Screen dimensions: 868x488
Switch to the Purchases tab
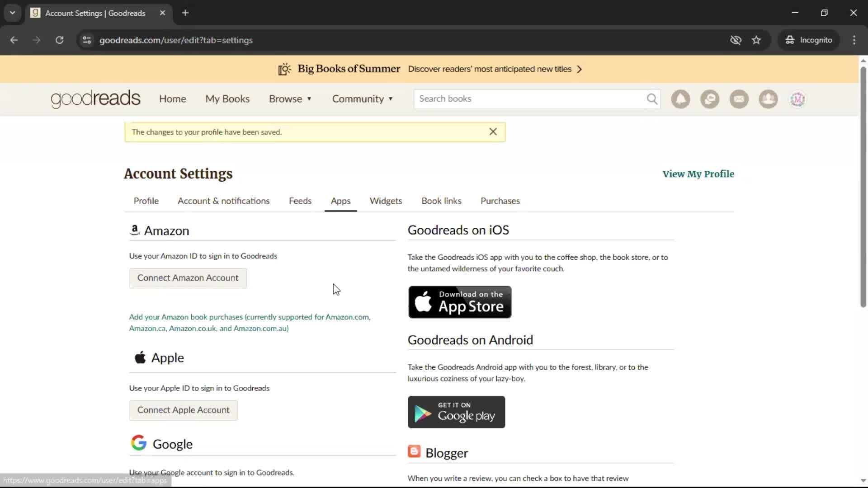pyautogui.click(x=500, y=201)
